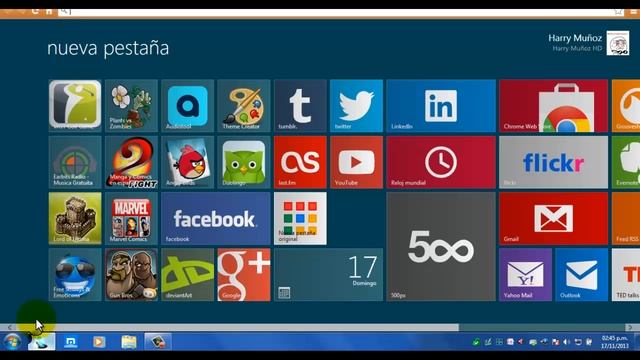Image resolution: width=640 pixels, height=360 pixels.
Task: Reload the page with the refresh button
Action: coord(35,11)
